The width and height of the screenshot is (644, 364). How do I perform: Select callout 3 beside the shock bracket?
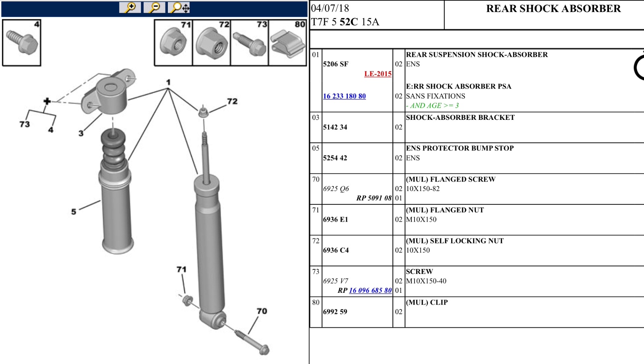[x=81, y=133]
